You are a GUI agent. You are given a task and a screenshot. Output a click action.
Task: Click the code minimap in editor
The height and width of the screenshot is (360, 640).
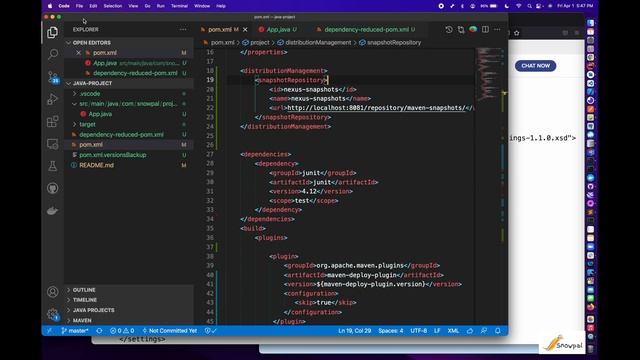(488, 74)
